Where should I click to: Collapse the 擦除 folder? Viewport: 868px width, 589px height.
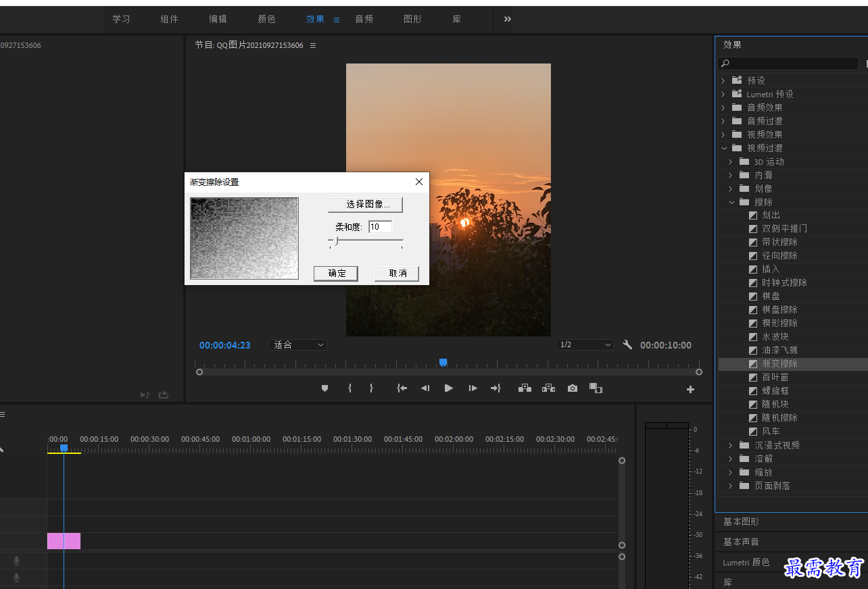(x=731, y=202)
